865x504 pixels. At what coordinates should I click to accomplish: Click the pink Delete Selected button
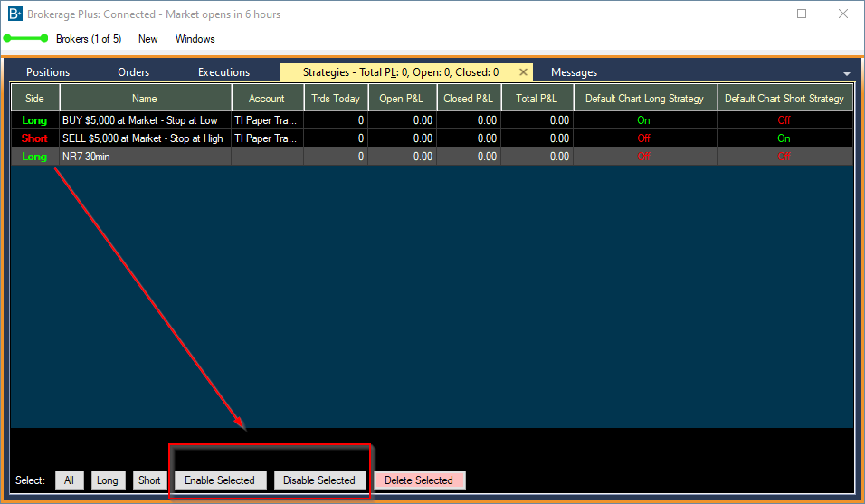point(419,480)
